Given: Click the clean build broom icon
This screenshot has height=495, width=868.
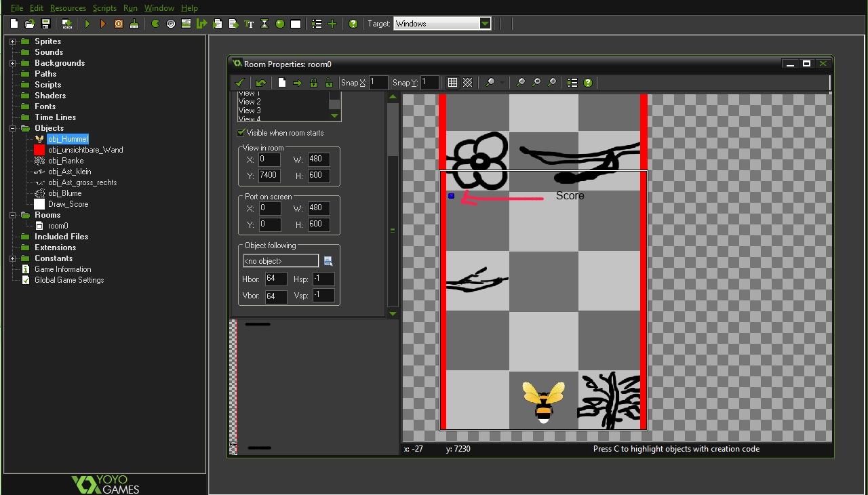Looking at the screenshot, I should pyautogui.click(x=134, y=24).
